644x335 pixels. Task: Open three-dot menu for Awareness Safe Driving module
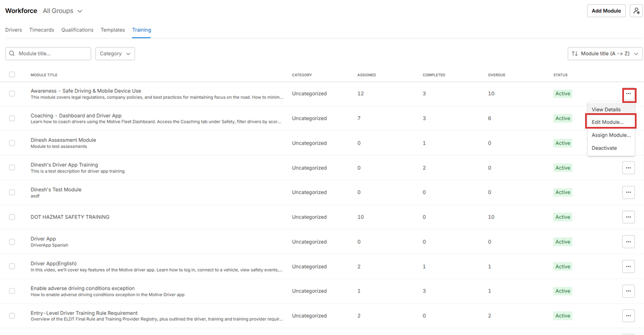tap(629, 94)
